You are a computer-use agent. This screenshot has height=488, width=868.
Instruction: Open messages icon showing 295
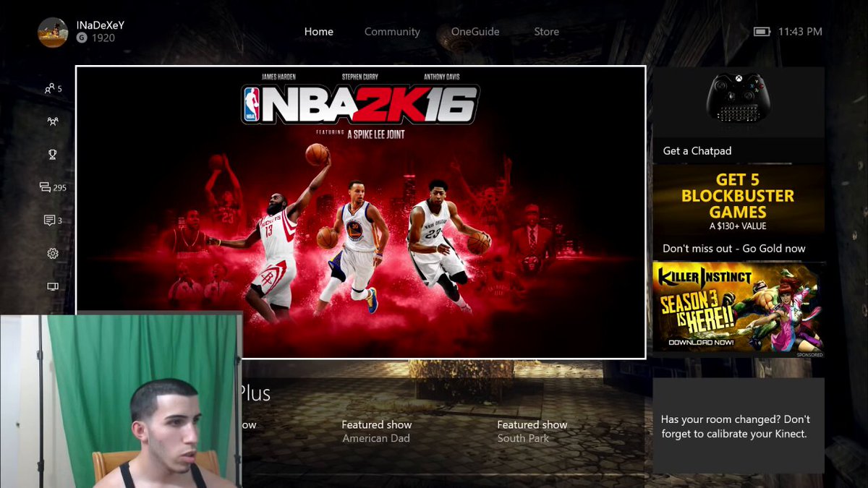53,187
